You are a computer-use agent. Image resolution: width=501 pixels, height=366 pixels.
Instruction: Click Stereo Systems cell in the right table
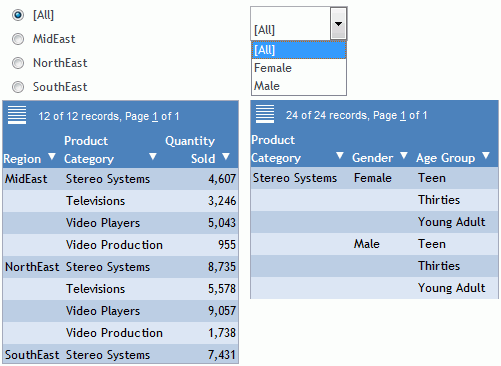(x=295, y=178)
